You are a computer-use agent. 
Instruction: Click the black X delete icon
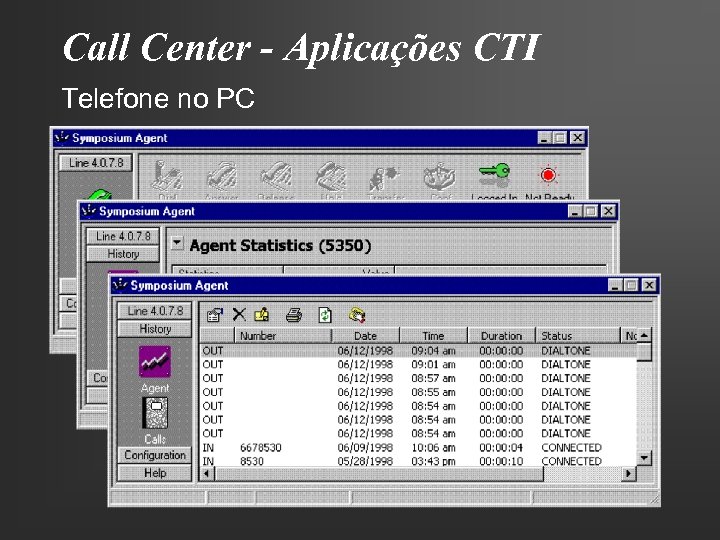(x=239, y=315)
